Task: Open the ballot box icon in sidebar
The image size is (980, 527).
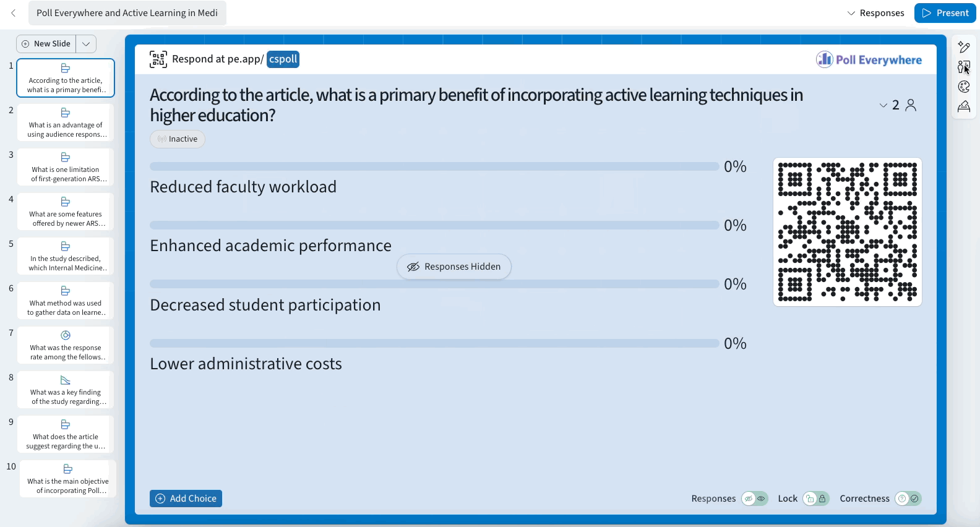Action: tap(964, 106)
